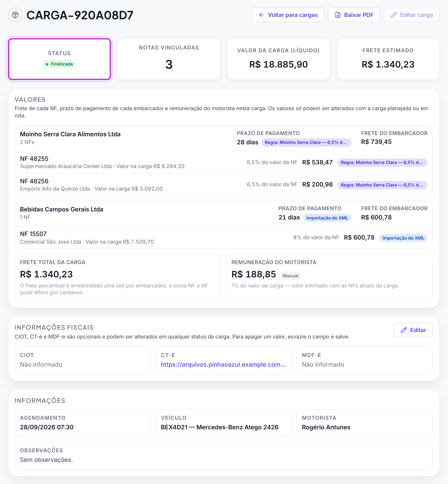Click the rule badge beside 28 dias
448x484 pixels.
[306, 142]
